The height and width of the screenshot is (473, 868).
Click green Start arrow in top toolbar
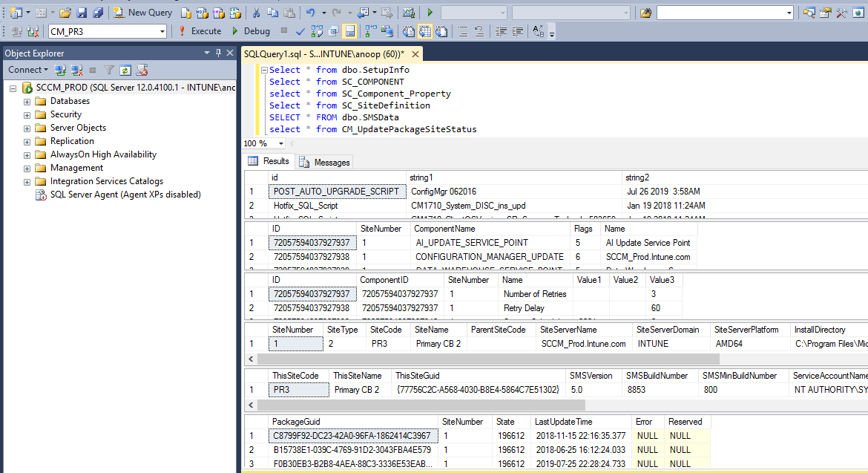[x=430, y=12]
